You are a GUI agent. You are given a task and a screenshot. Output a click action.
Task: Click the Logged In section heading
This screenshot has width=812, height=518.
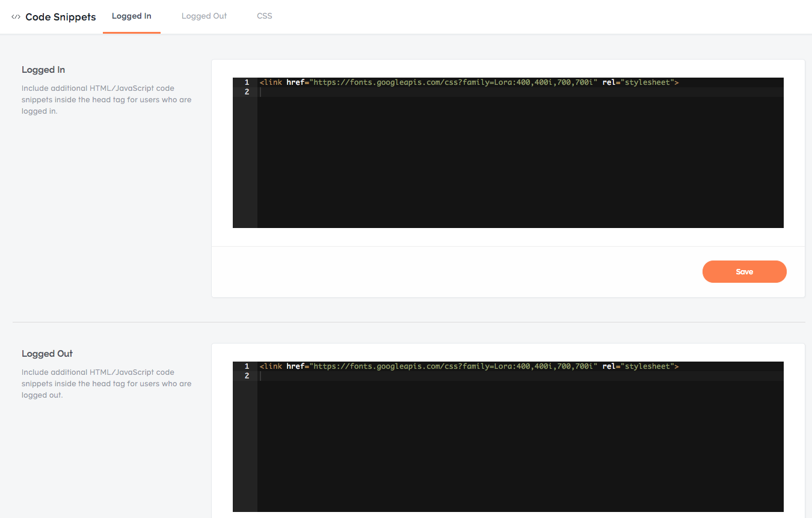pyautogui.click(x=43, y=70)
